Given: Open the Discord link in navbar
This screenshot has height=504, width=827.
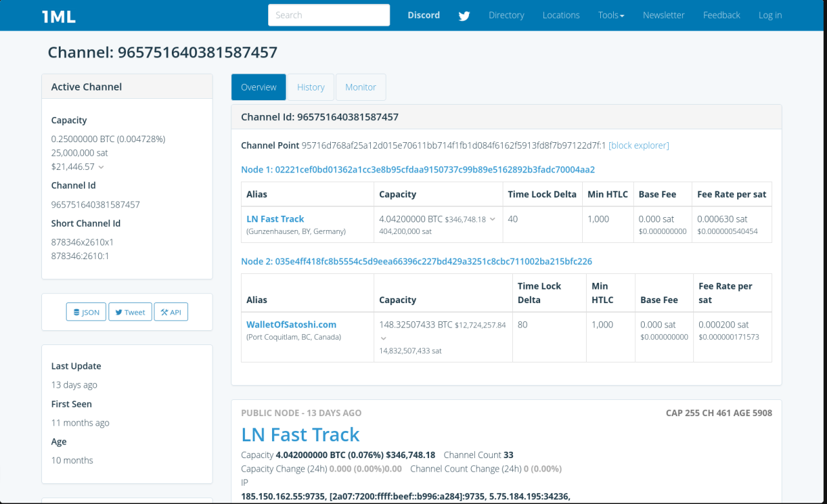Looking at the screenshot, I should click(x=423, y=15).
